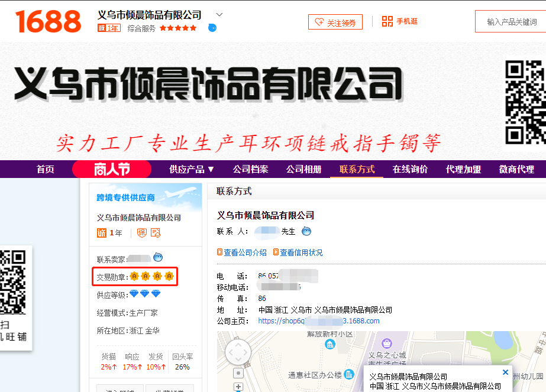The height and width of the screenshot is (392, 546).
Task: Click the 通惠社区办公楼 map marker
Action: [349, 374]
